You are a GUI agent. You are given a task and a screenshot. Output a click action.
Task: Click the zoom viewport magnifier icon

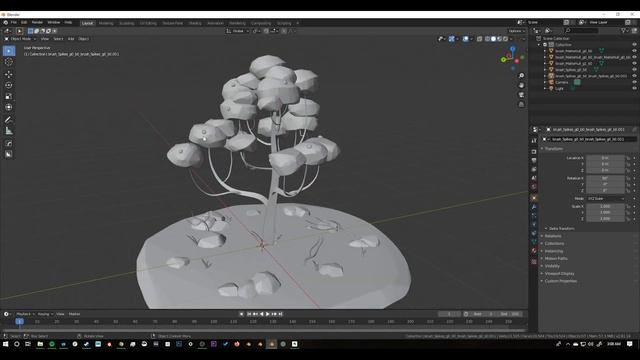tap(521, 76)
